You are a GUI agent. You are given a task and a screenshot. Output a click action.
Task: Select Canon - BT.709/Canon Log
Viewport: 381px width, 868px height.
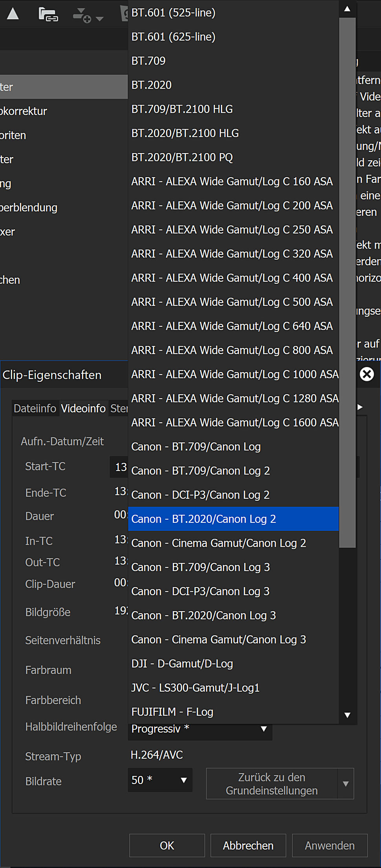[233, 447]
